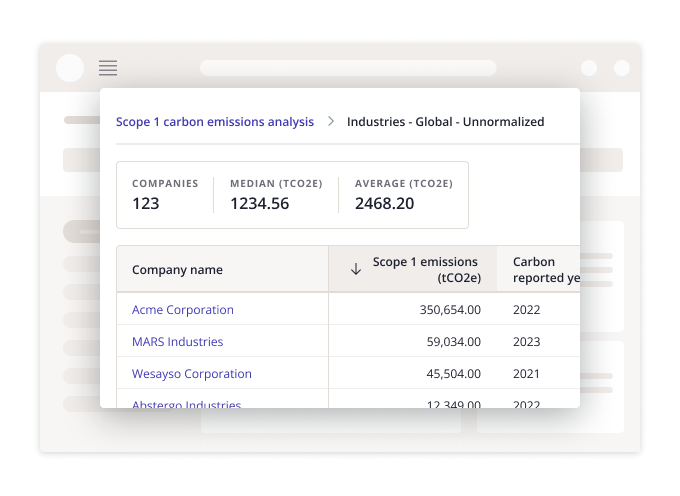Click the search bar placeholder in background window

[348, 68]
